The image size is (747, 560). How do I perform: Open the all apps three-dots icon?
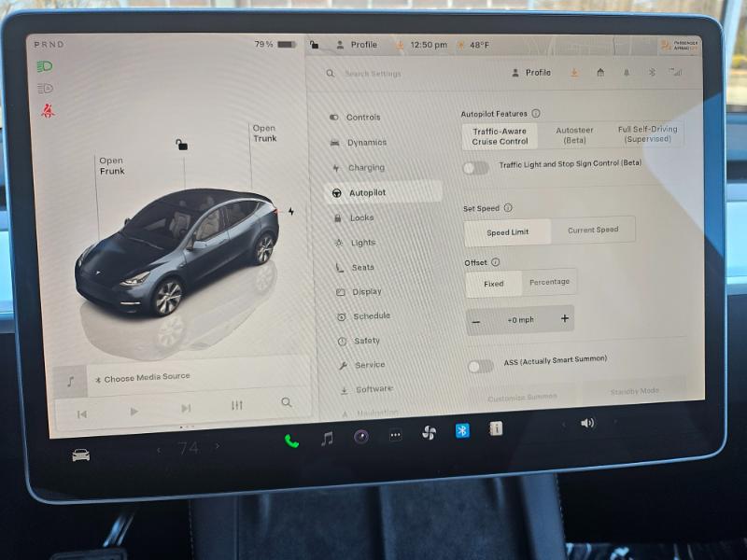tap(395, 435)
